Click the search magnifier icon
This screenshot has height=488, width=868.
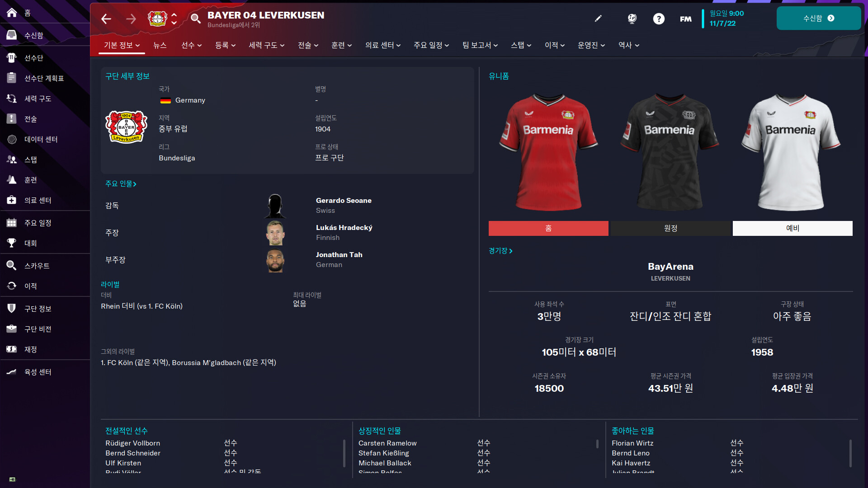point(195,19)
